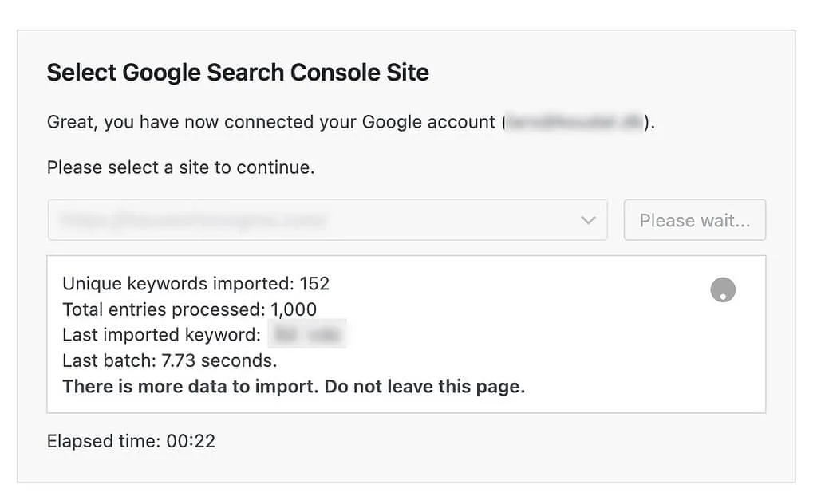817x504 pixels.
Task: Click the Last imported keyword label
Action: (161, 335)
